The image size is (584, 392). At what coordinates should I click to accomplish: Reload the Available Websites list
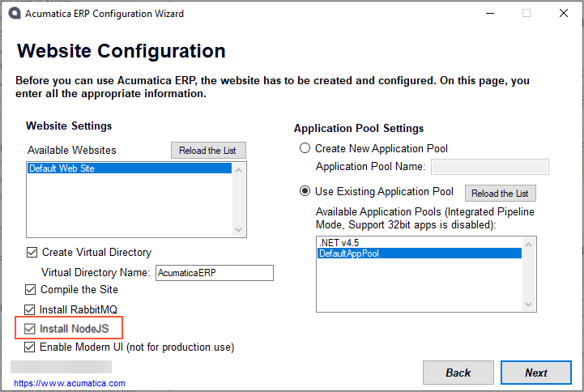(208, 151)
